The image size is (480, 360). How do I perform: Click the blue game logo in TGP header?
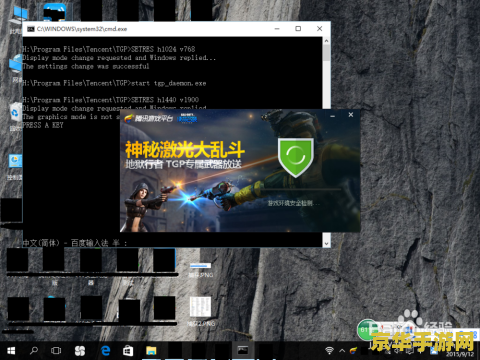click(x=188, y=118)
